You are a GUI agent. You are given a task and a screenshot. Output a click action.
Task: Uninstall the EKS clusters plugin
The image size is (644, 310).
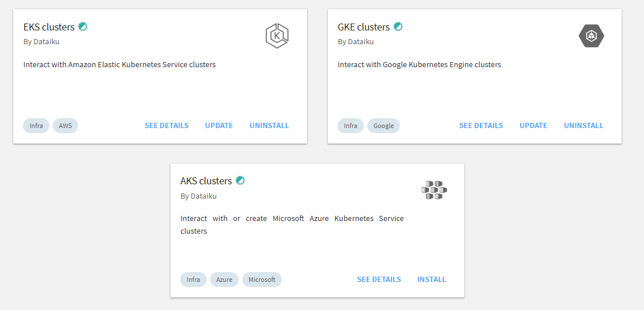269,126
